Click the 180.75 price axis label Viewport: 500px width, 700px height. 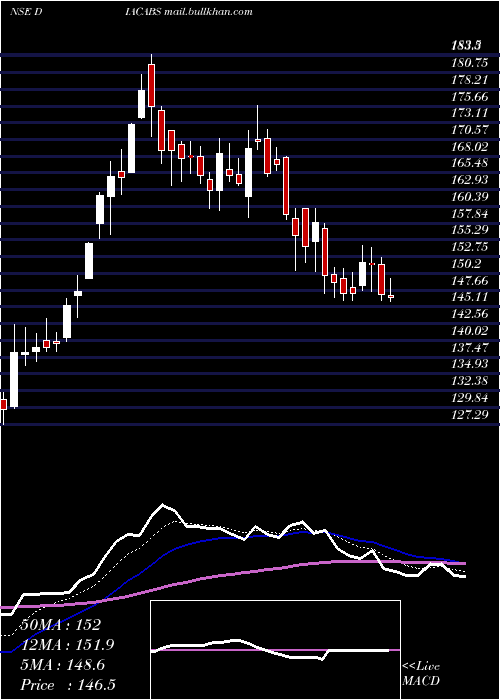(x=470, y=63)
